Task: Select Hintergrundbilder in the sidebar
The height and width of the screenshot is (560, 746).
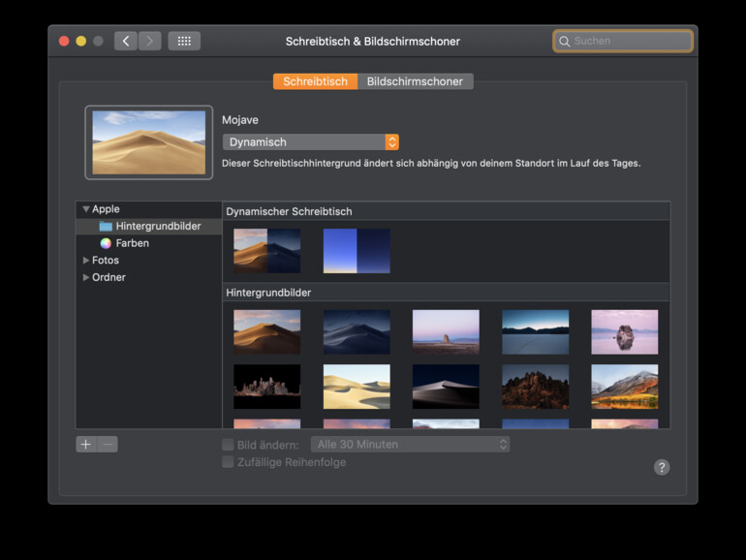Action: pyautogui.click(x=149, y=226)
